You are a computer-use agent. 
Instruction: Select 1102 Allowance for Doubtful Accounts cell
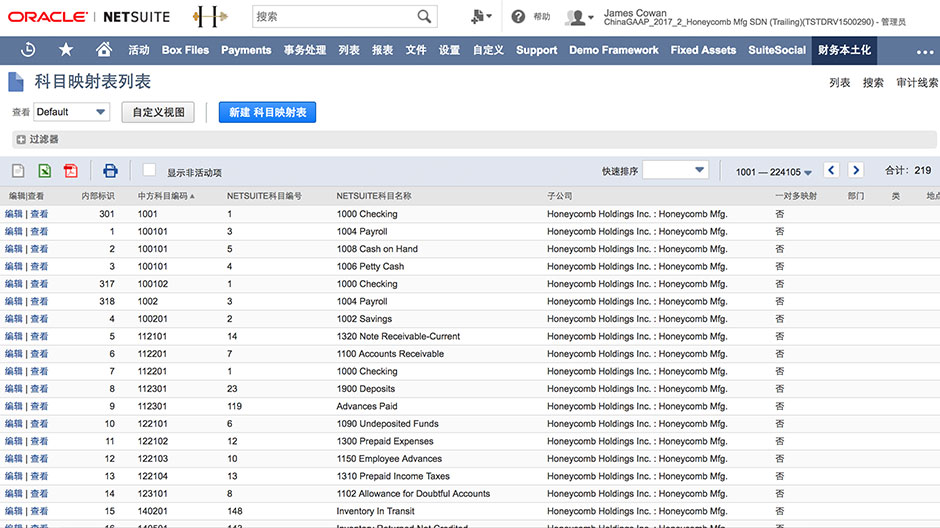[413, 494]
